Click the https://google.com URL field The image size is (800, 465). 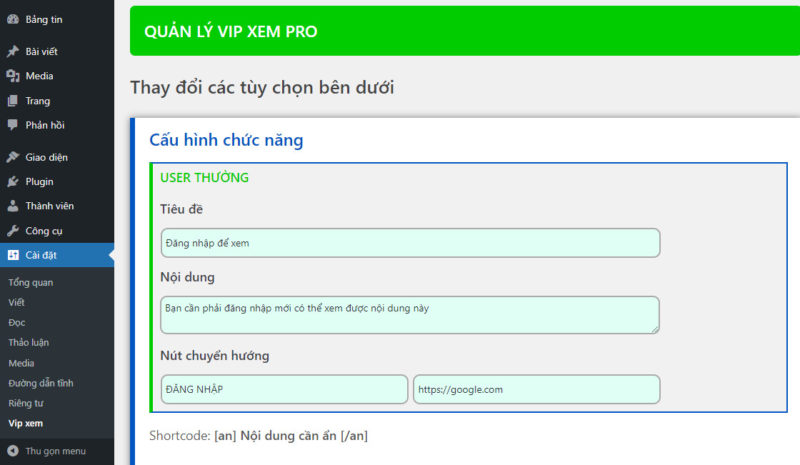pyautogui.click(x=537, y=389)
